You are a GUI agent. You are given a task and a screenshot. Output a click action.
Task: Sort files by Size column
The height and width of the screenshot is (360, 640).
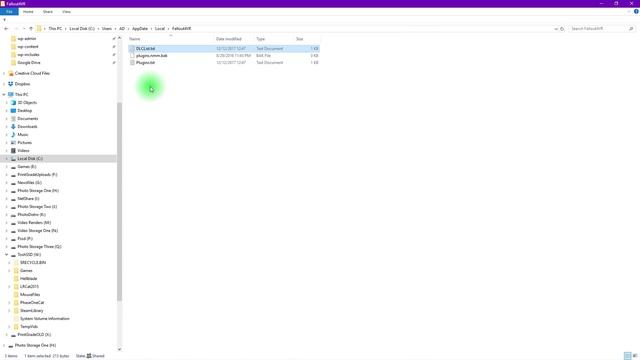tap(300, 39)
